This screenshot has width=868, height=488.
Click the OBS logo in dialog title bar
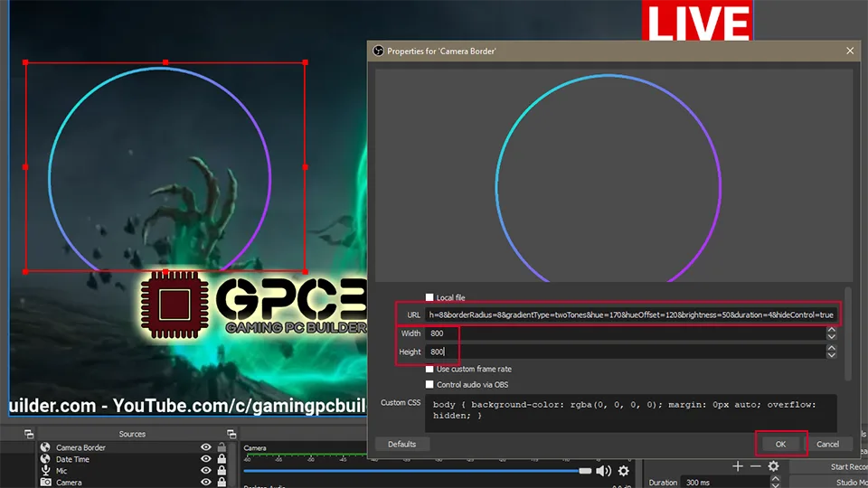click(379, 51)
